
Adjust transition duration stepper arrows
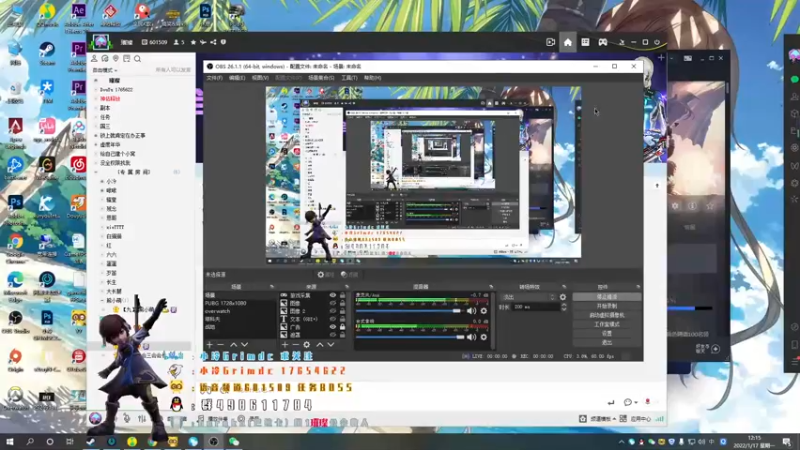tap(563, 307)
